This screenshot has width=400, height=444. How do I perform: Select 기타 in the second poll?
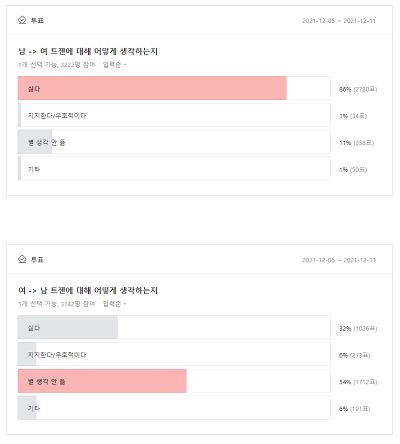click(174, 408)
